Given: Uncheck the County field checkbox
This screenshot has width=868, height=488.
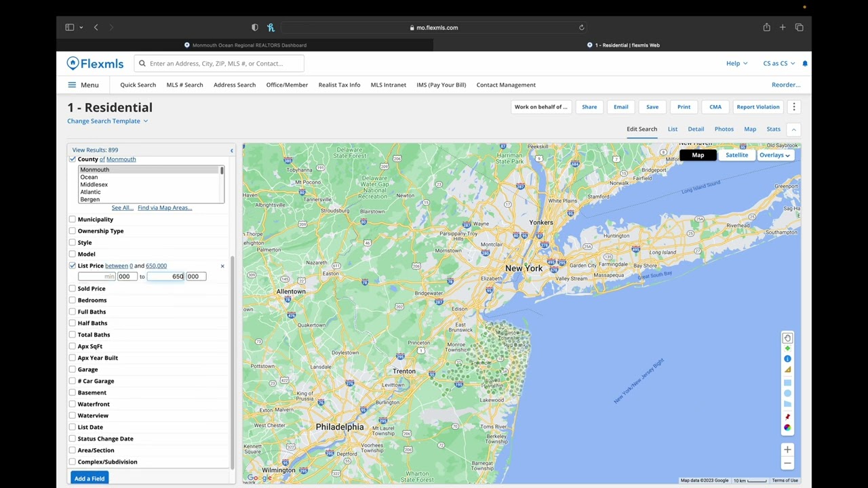Looking at the screenshot, I should pyautogui.click(x=73, y=159).
